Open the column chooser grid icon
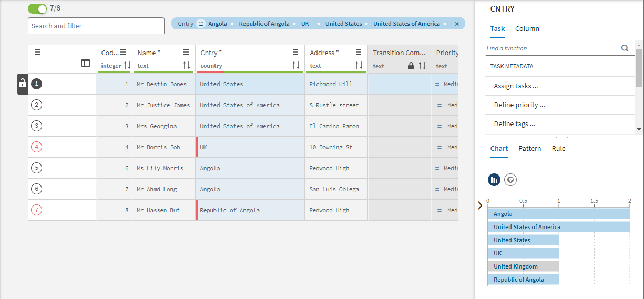The width and height of the screenshot is (644, 299). (x=86, y=64)
